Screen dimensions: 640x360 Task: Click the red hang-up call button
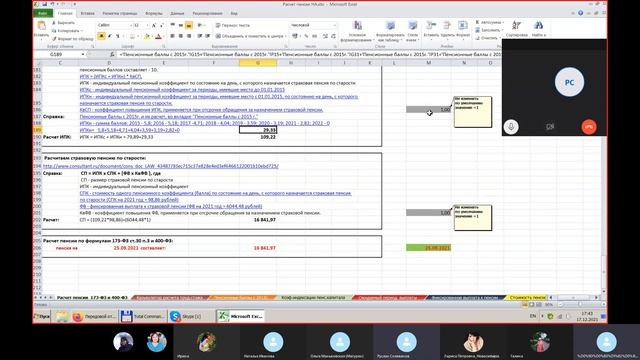click(589, 127)
